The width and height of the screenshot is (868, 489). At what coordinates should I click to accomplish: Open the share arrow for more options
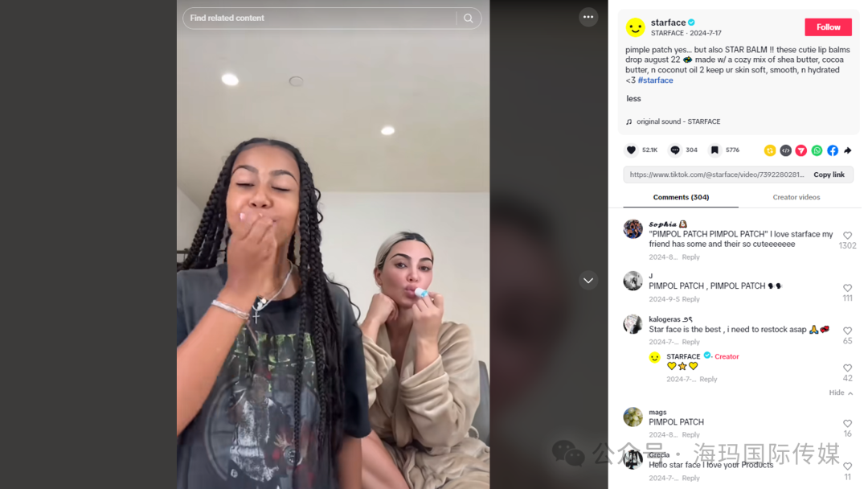tap(848, 150)
